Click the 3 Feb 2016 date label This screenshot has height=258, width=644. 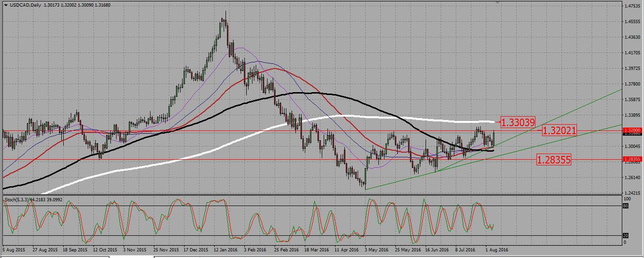256,249
